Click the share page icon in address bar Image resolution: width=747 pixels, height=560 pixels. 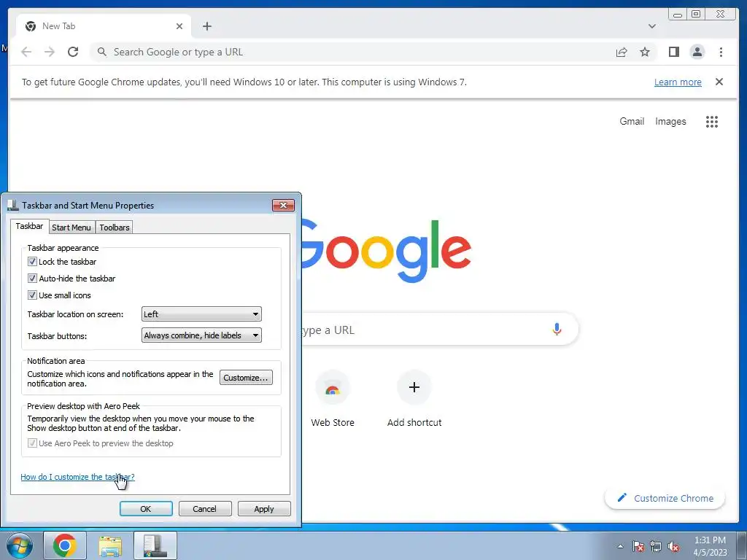click(x=622, y=52)
